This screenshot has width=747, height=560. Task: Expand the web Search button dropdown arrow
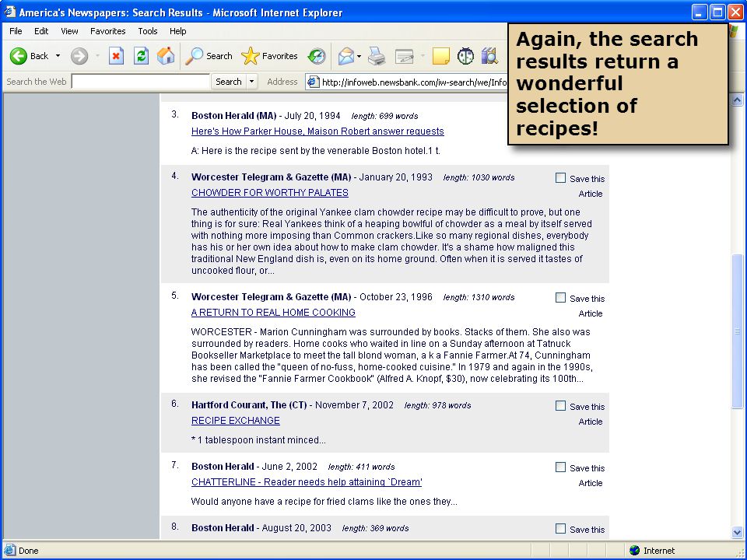(x=251, y=82)
